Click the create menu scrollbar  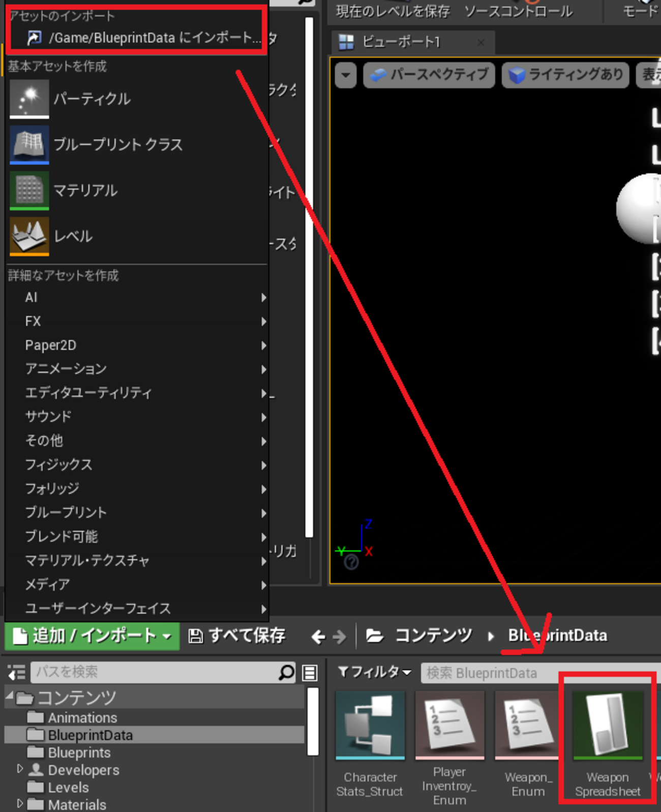point(309,277)
